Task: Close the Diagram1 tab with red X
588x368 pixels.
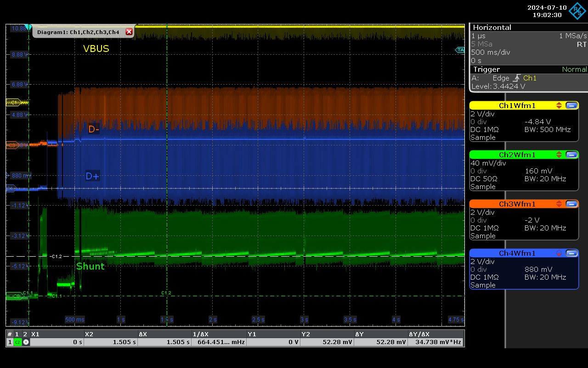Action: [x=129, y=32]
